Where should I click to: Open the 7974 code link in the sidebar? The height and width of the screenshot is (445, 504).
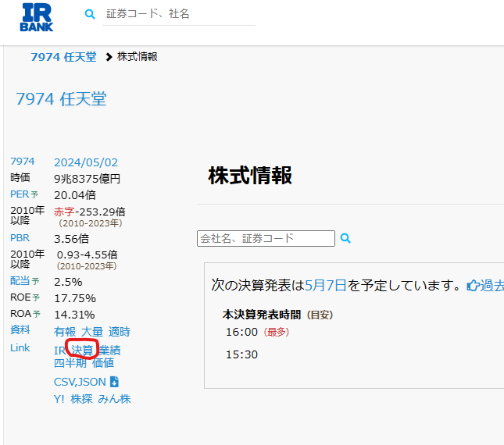(22, 161)
